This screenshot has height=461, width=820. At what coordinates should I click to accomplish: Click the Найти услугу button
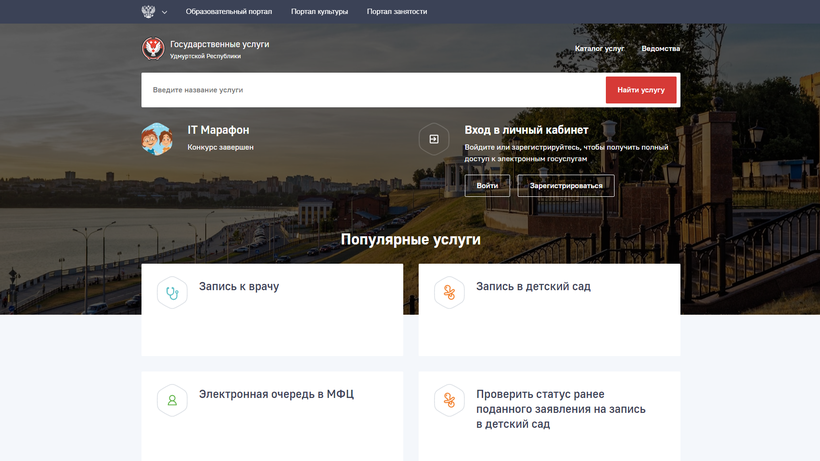641,90
